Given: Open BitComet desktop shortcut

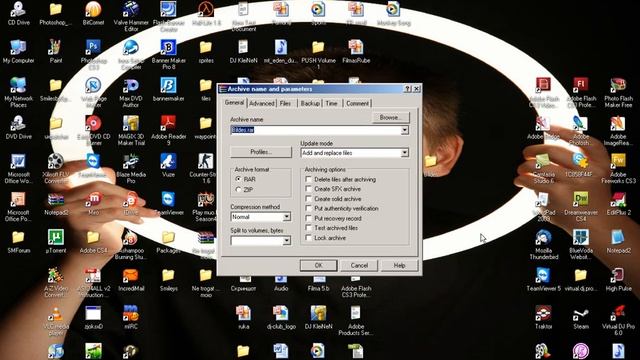Looking at the screenshot, I should click(x=93, y=13).
